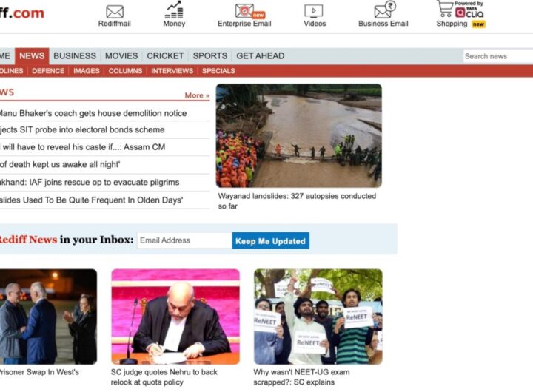Open the Wayanad landslides photo
Screen dimensions: 533x392
point(298,135)
